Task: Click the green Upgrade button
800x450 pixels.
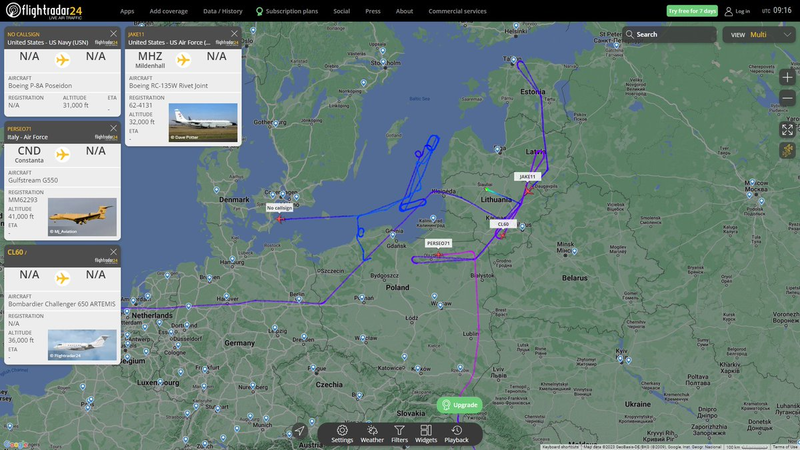Action: tap(459, 405)
